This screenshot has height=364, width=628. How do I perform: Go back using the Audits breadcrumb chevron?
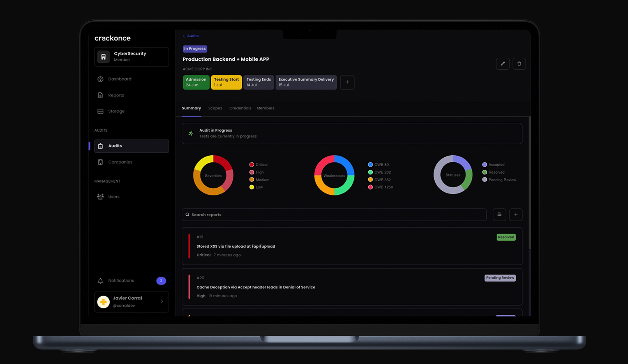[184, 36]
